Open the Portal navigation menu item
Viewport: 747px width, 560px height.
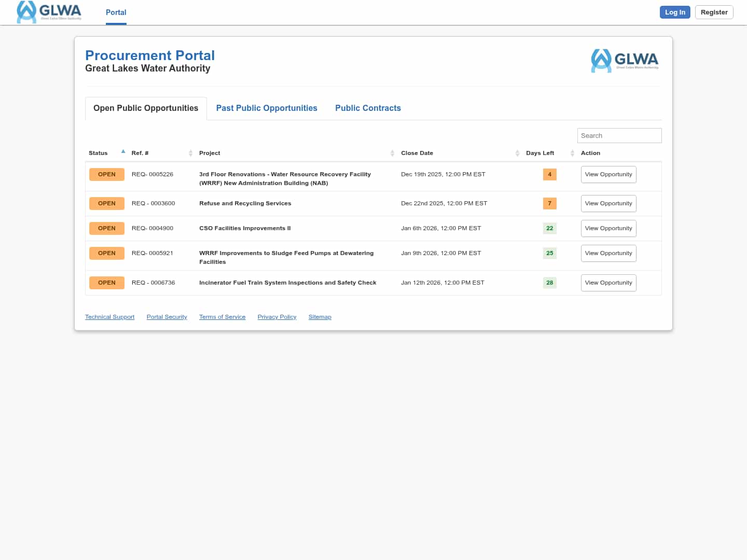tap(116, 12)
